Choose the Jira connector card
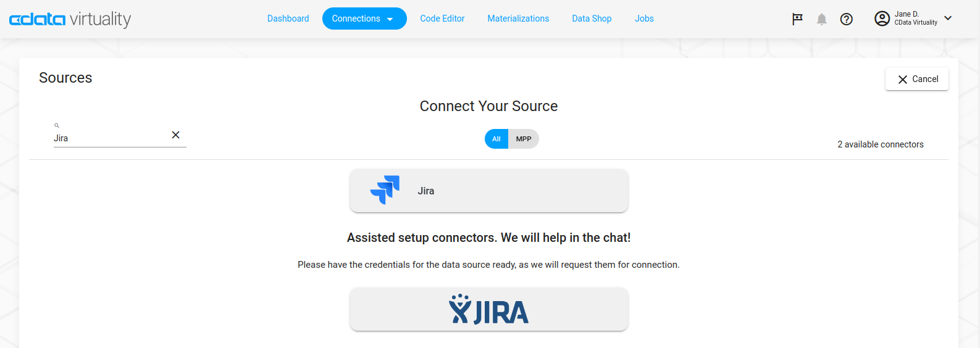980x348 pixels. pyautogui.click(x=489, y=191)
